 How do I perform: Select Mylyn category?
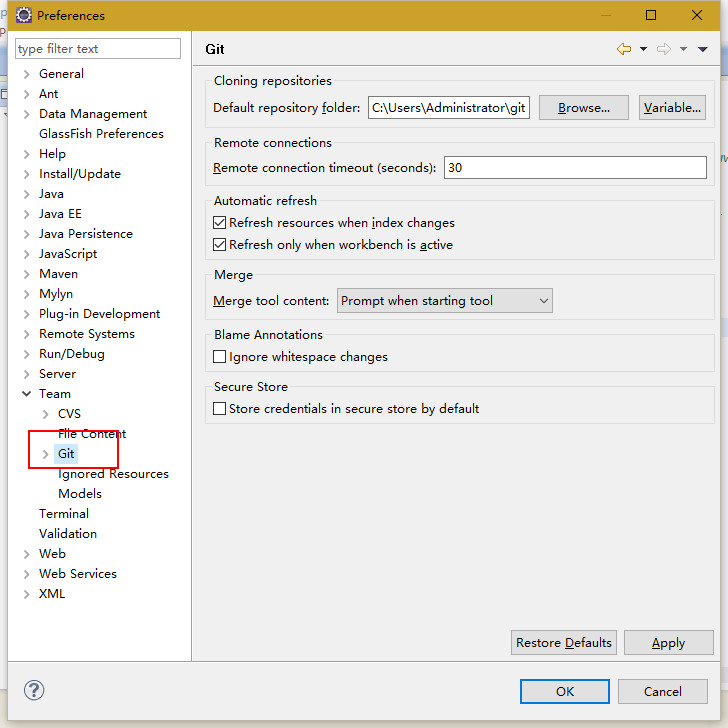56,294
